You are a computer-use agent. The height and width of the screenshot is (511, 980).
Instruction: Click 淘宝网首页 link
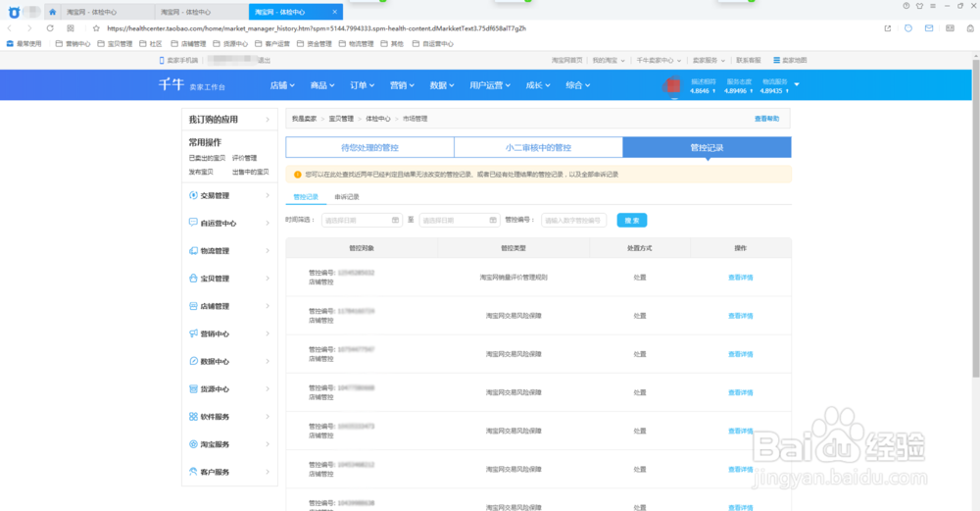click(566, 60)
